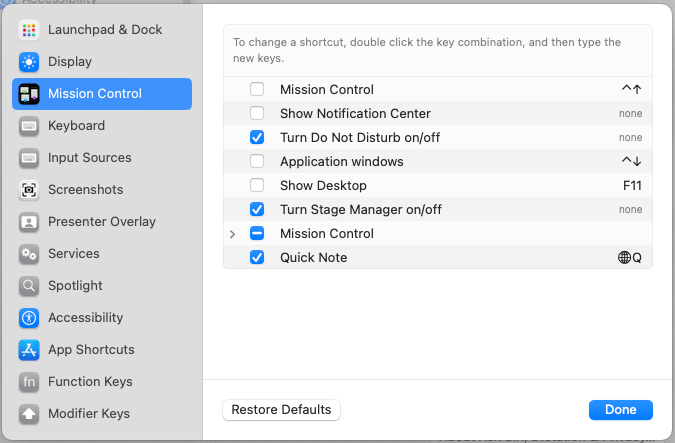Click the Display sun icon
The height and width of the screenshot is (443, 675).
(x=29, y=62)
